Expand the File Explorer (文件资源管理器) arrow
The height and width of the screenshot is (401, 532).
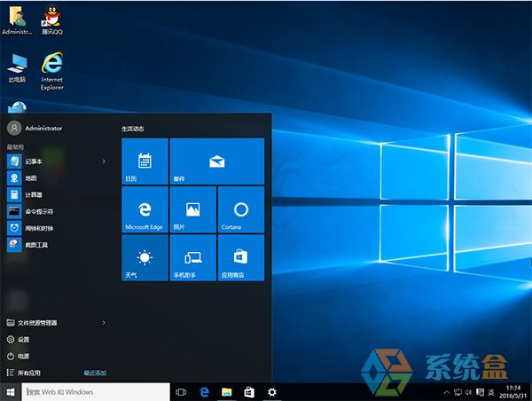(x=104, y=322)
